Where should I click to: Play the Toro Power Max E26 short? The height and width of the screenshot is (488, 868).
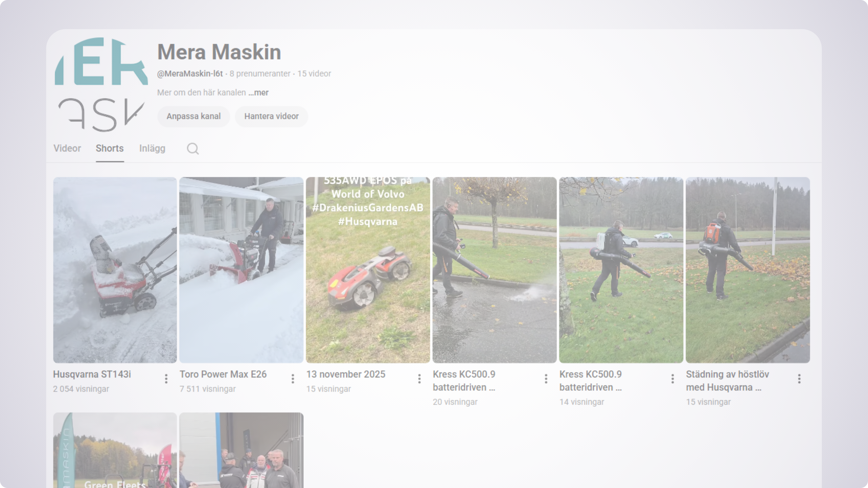pos(241,270)
